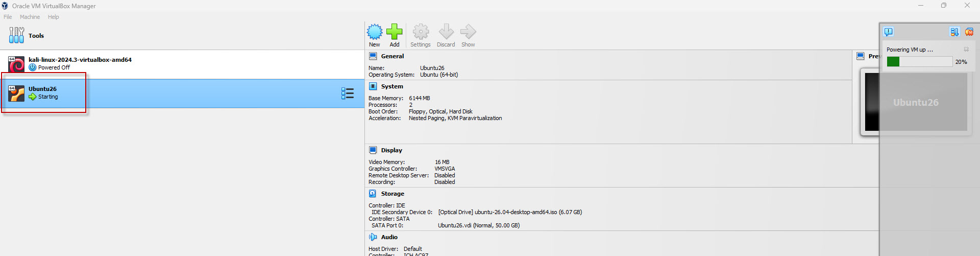Open Display settings via its header
The height and width of the screenshot is (256, 980).
391,150
